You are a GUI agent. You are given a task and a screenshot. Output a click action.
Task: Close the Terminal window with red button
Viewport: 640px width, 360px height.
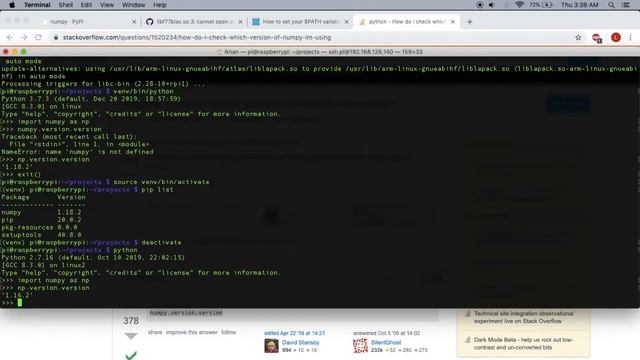[x=6, y=52]
